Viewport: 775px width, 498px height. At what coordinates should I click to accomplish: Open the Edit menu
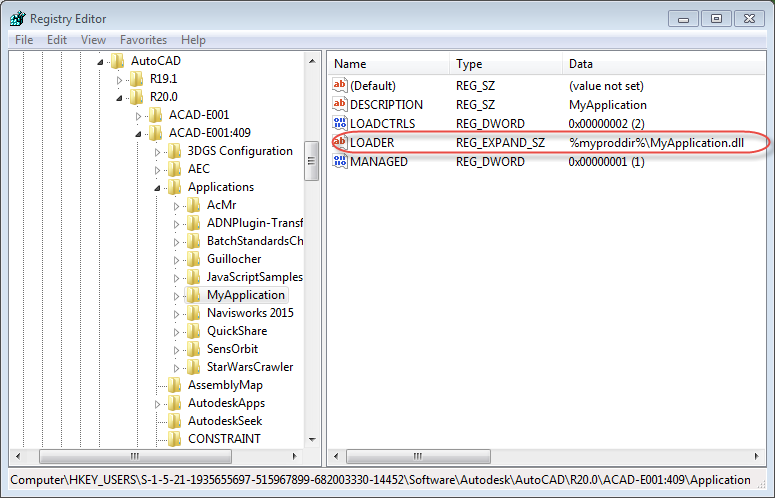point(57,40)
